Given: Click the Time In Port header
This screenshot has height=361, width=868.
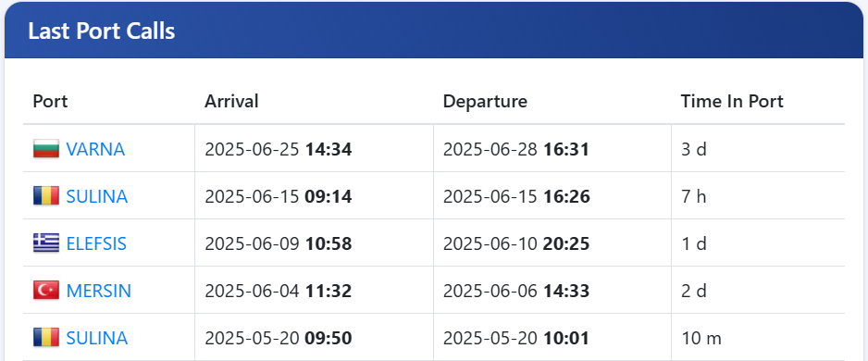Looking at the screenshot, I should click(x=732, y=101).
